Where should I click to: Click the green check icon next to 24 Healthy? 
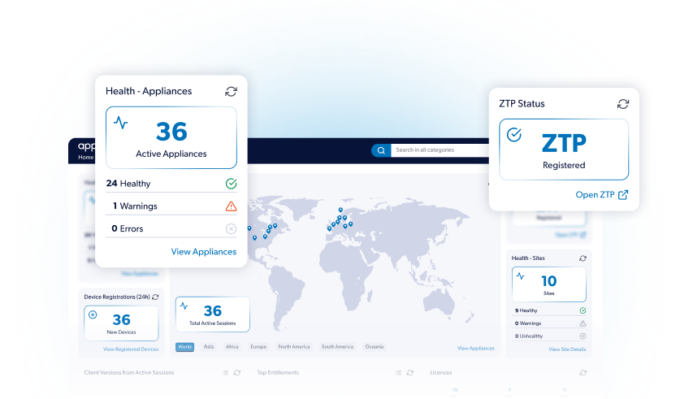coord(231,183)
